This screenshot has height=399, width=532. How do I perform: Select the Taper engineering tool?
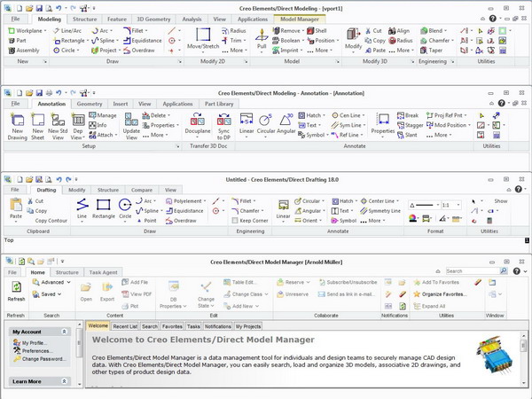(x=432, y=51)
